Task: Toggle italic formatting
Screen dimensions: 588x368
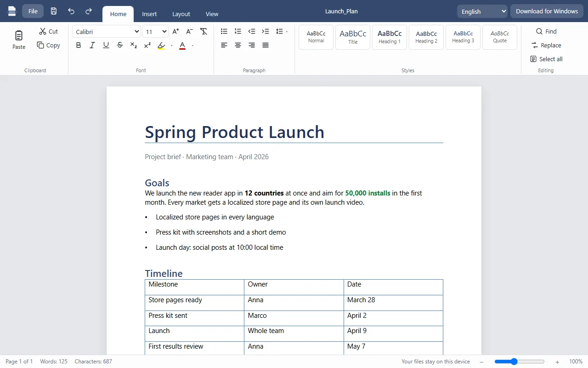Action: (x=92, y=45)
